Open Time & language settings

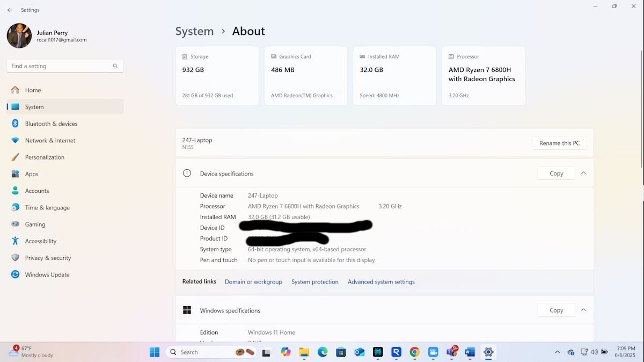[x=65, y=207]
